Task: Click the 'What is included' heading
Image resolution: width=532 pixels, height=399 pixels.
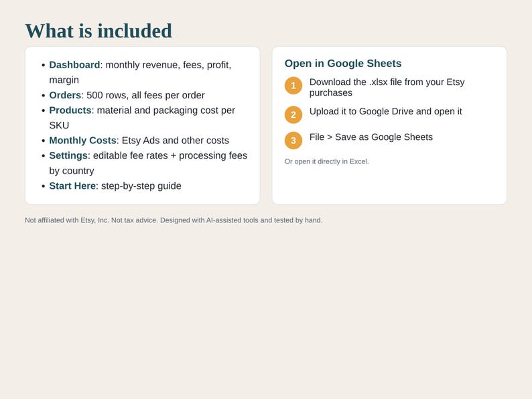Action: (98, 31)
